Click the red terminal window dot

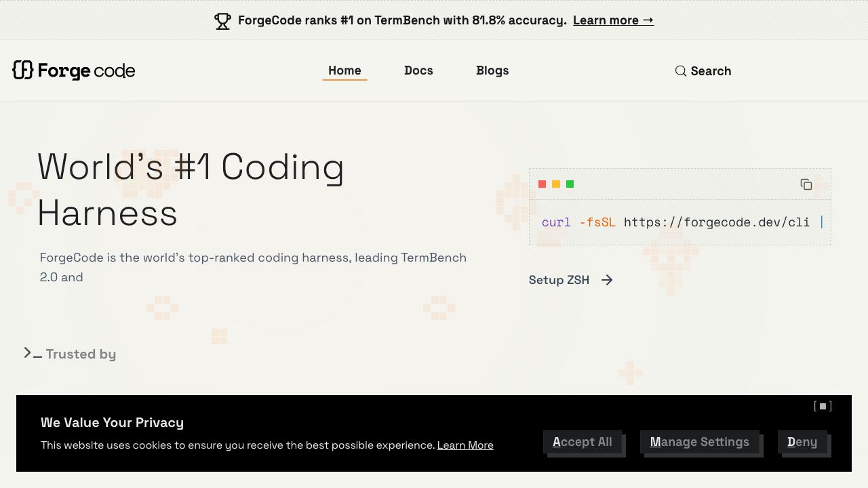click(542, 184)
